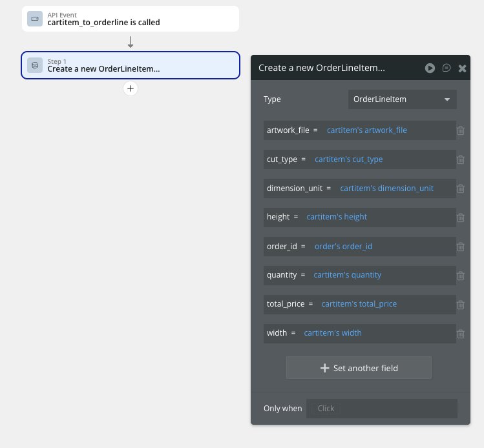Open the Type dropdown showing OrderLineItem
This screenshot has width=484, height=448.
point(402,99)
